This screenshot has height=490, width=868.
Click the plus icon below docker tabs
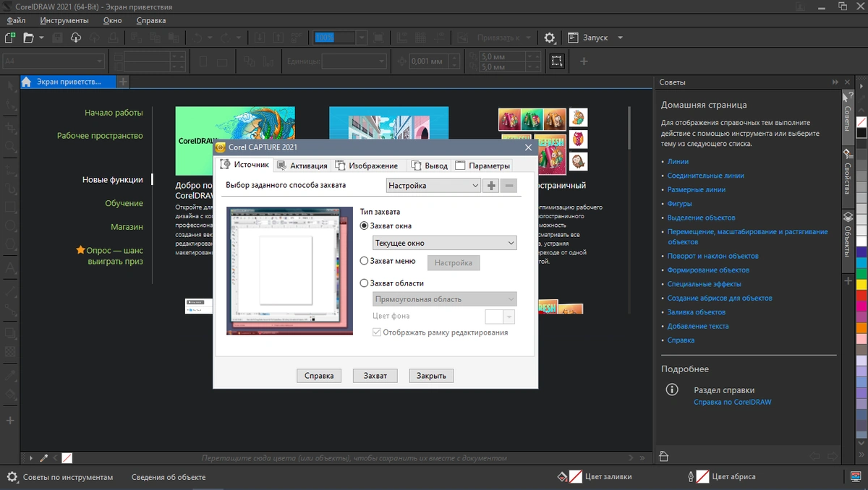pyautogui.click(x=848, y=280)
